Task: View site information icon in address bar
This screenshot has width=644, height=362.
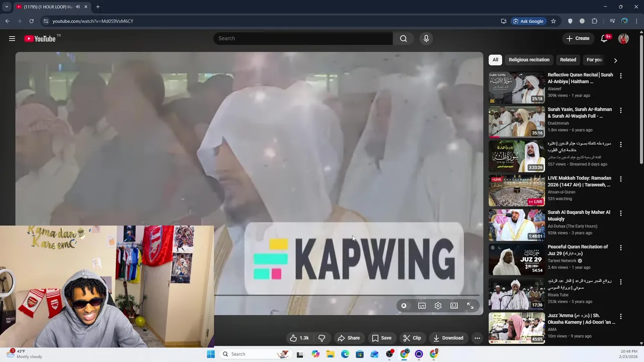Action: (46, 21)
